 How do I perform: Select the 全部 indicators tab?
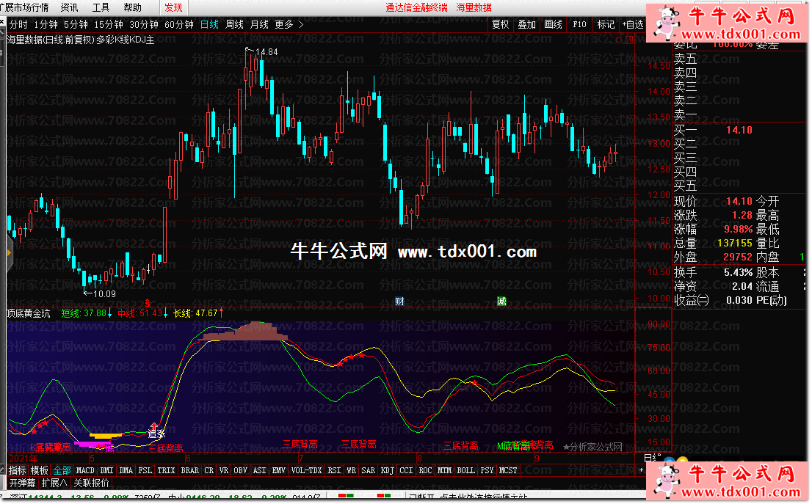62,470
